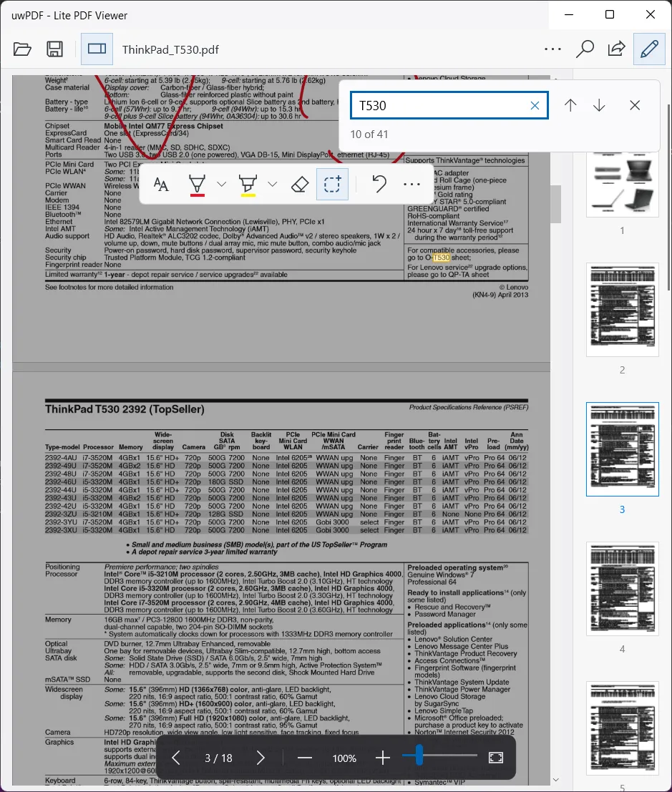Select the red pen tool

[197, 185]
